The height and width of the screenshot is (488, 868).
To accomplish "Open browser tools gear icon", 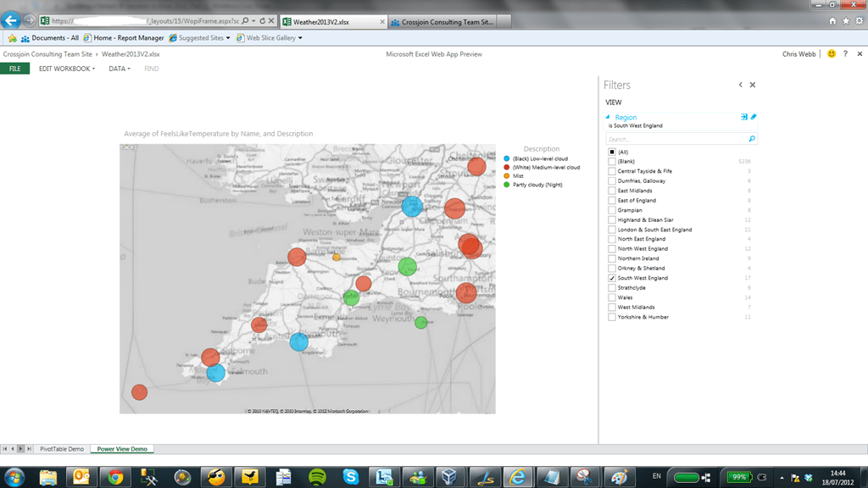I will (860, 21).
